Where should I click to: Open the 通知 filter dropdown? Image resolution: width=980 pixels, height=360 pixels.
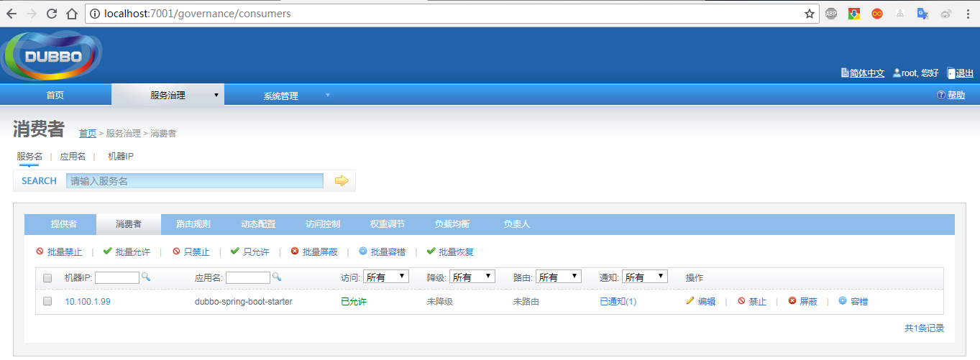pos(645,277)
